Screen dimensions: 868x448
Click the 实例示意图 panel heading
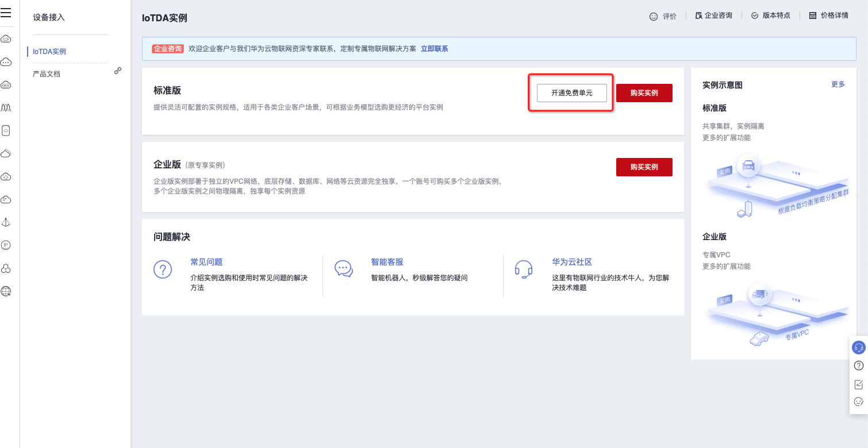pos(723,85)
